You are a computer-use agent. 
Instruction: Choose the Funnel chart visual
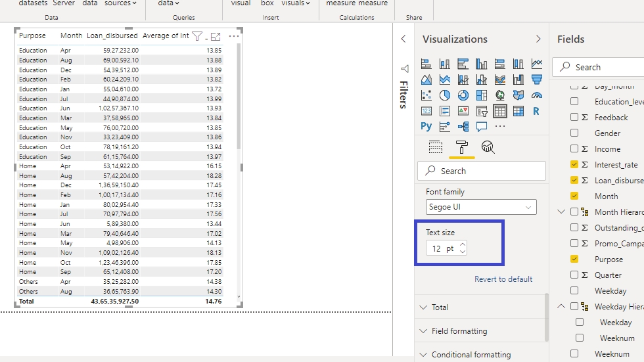tap(537, 79)
